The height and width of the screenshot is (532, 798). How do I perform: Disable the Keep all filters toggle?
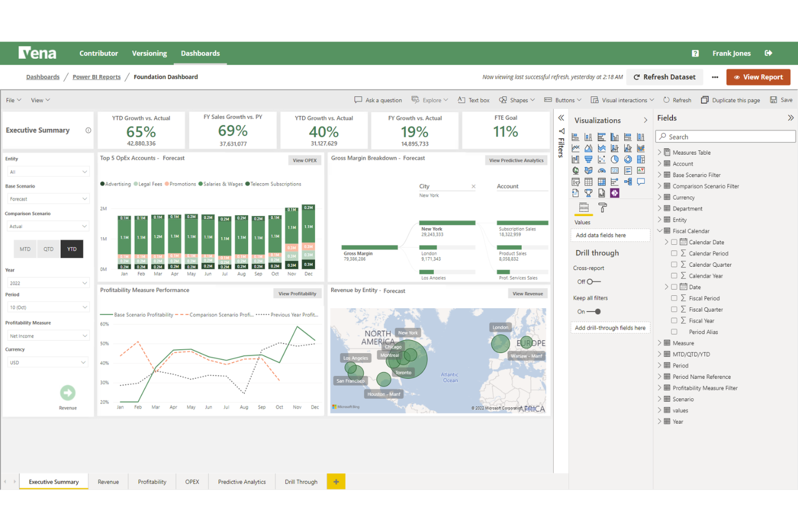point(594,311)
